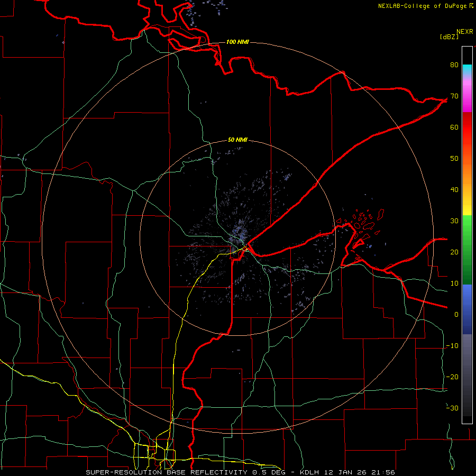The width and height of the screenshot is (476, 476).
Task: Select the "10" dBZ scale value
Action: (x=454, y=283)
